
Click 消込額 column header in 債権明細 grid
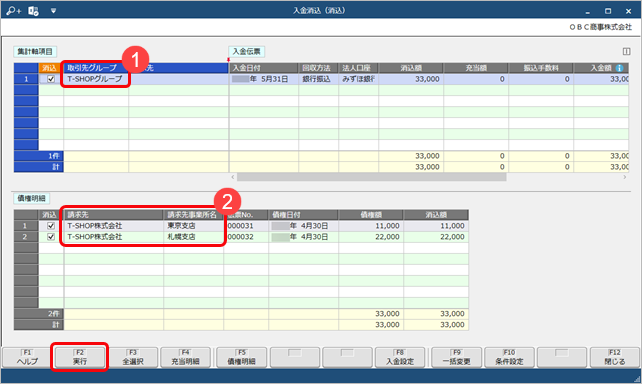click(x=436, y=215)
